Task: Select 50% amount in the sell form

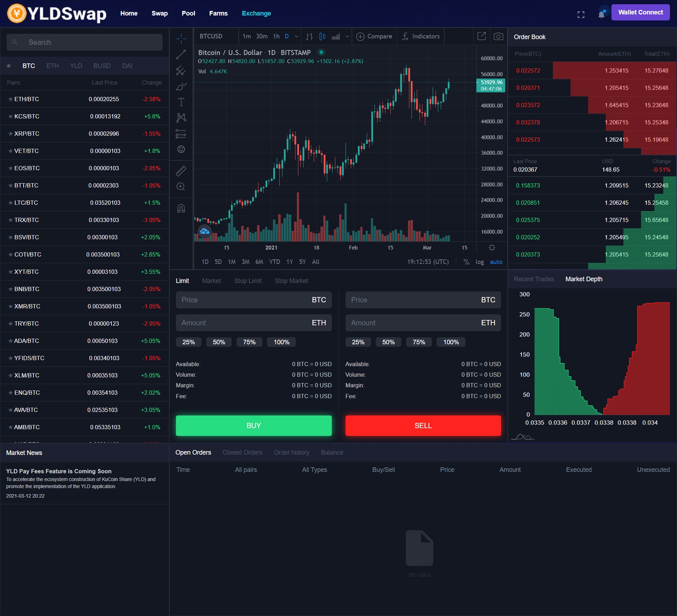Action: (x=388, y=342)
